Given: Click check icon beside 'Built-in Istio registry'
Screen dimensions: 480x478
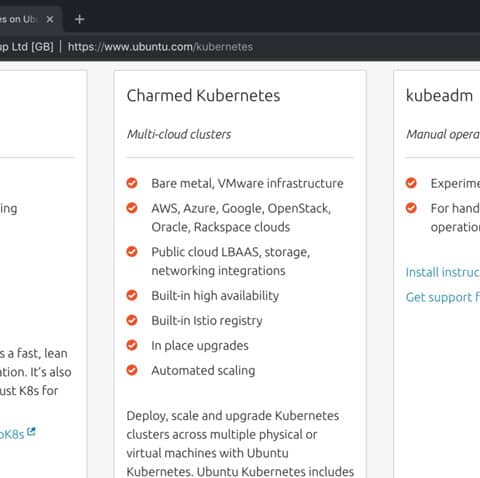Looking at the screenshot, I should point(132,320).
